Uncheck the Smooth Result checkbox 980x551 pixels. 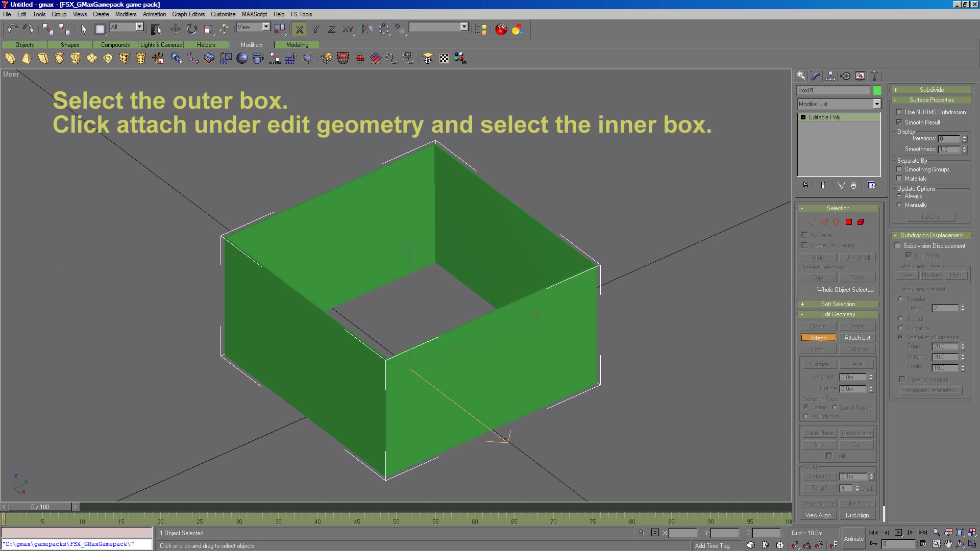(899, 122)
